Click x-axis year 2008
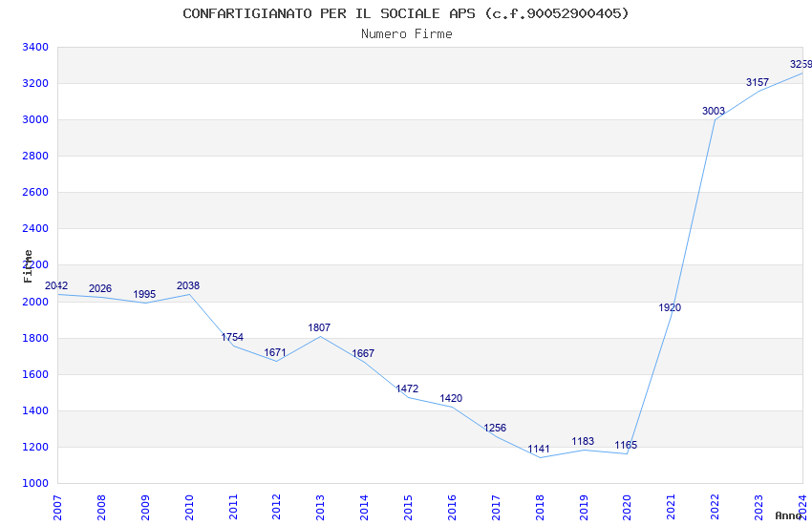Image resolution: width=812 pixels, height=525 pixels. click(x=101, y=508)
